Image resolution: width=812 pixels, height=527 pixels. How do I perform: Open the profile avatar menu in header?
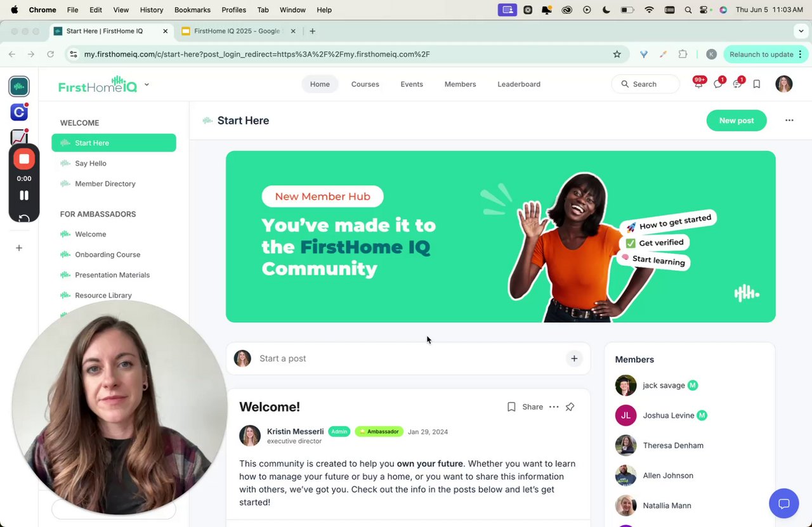[x=784, y=84]
